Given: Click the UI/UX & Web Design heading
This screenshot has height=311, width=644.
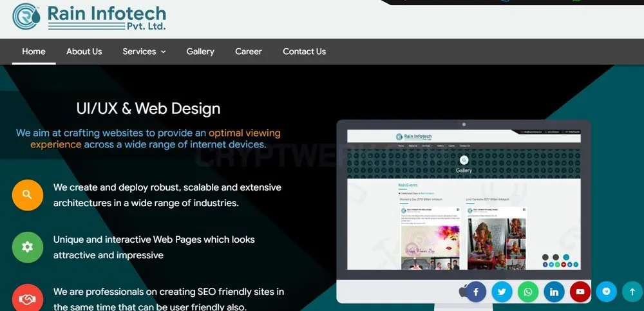Looking at the screenshot, I should (x=148, y=108).
